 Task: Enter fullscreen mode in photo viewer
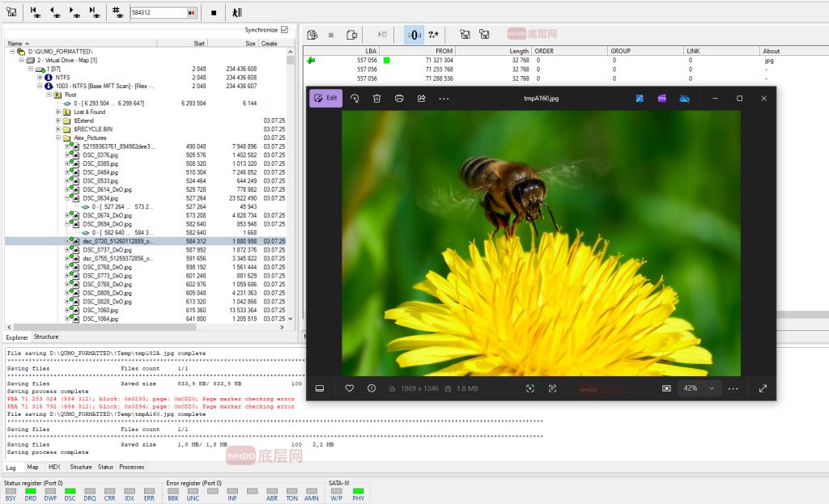(763, 388)
